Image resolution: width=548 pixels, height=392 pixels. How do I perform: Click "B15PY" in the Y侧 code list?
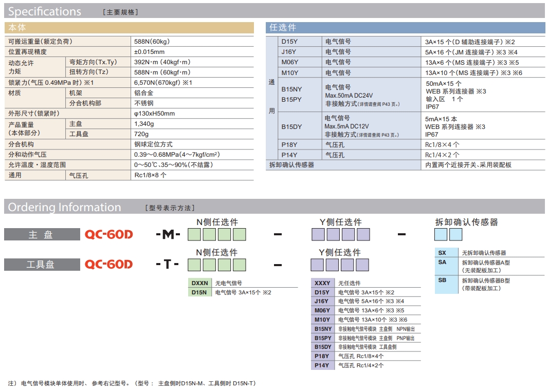pos(323,338)
